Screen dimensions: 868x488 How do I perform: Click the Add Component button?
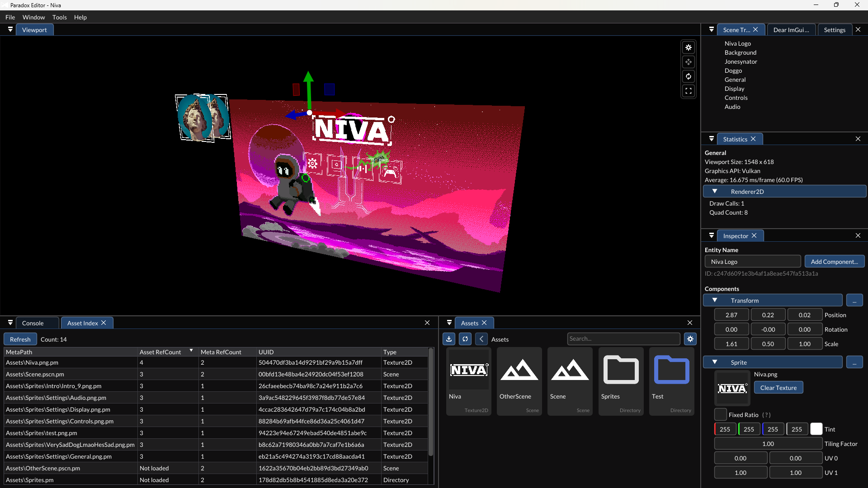click(834, 262)
